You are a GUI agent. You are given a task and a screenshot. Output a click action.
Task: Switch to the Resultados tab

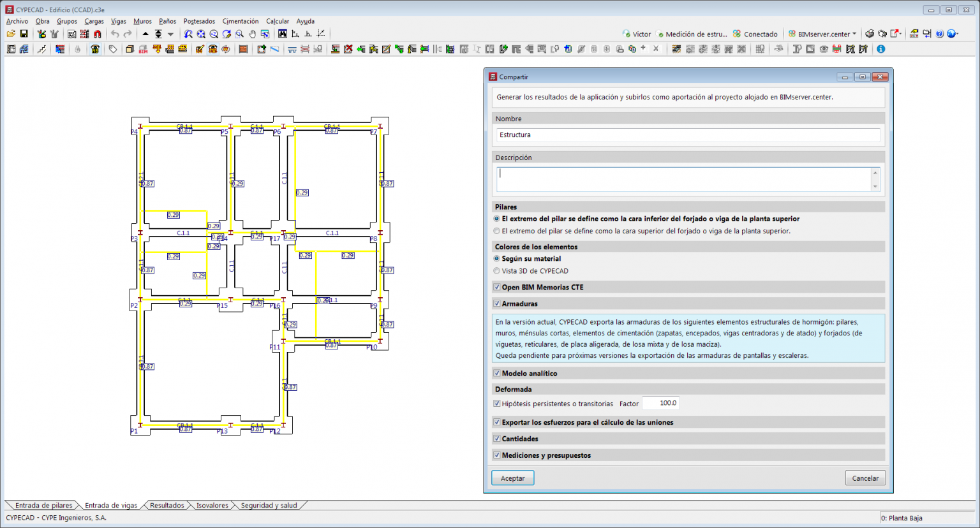[167, 506]
